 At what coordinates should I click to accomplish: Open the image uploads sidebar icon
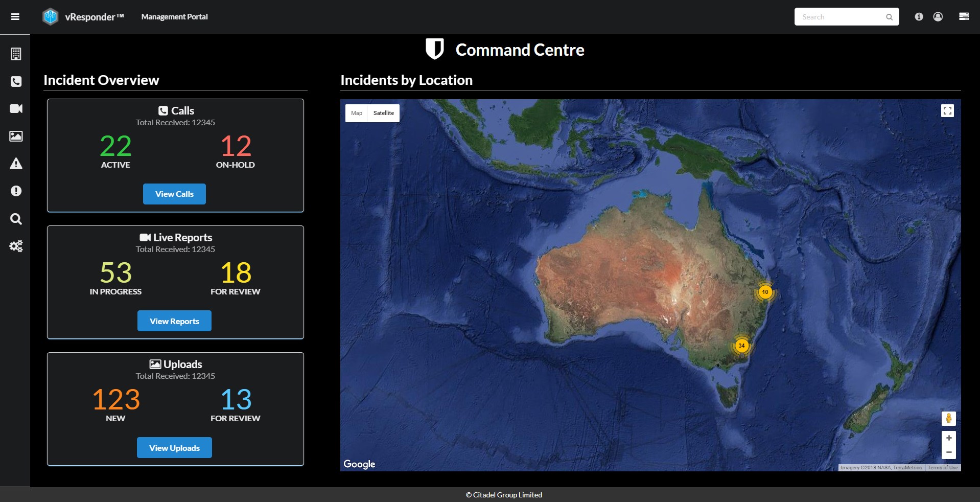[x=16, y=136]
